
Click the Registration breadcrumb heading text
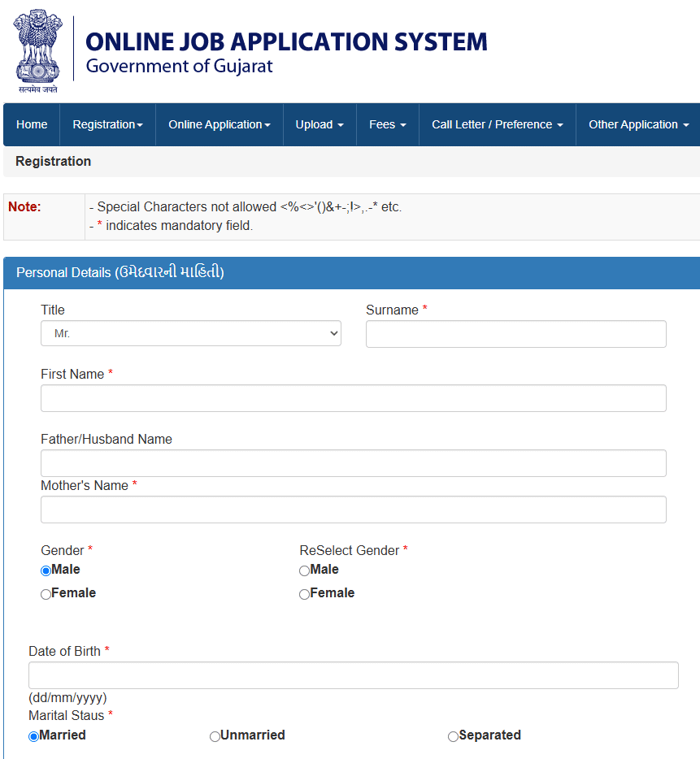[54, 161]
